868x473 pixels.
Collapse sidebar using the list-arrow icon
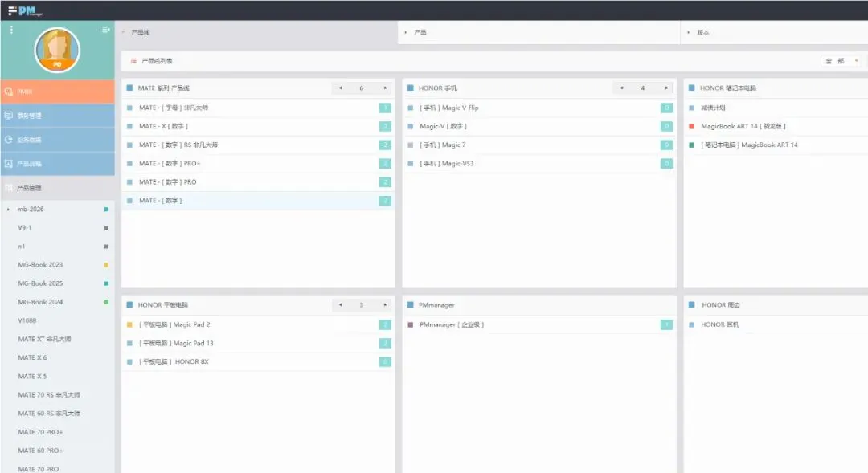point(105,30)
